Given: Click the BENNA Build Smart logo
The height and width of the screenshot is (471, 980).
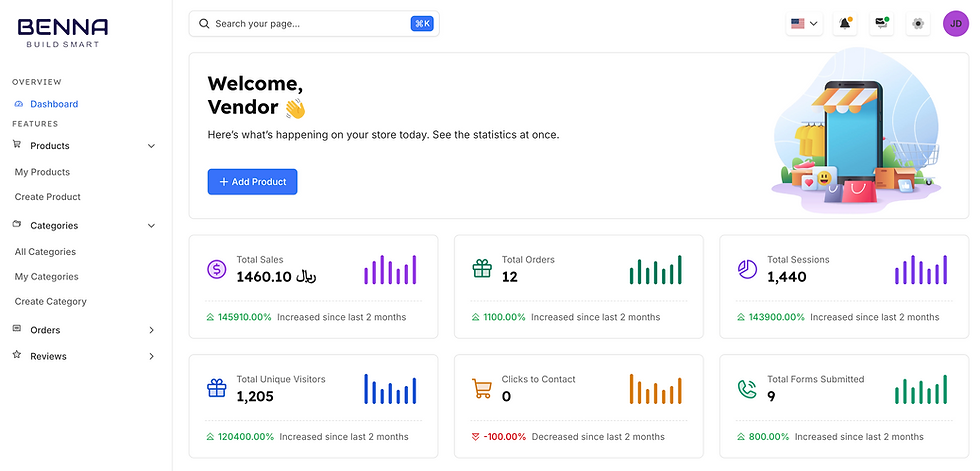Looking at the screenshot, I should [62, 32].
